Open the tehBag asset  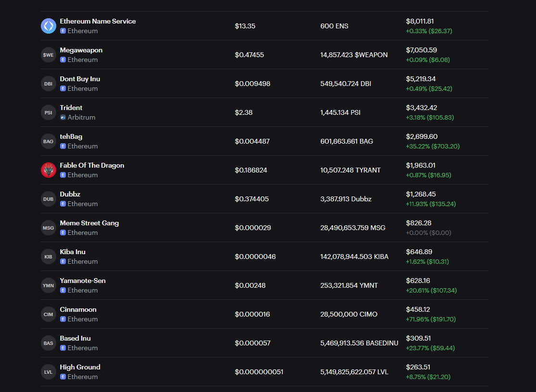[x=264, y=141]
